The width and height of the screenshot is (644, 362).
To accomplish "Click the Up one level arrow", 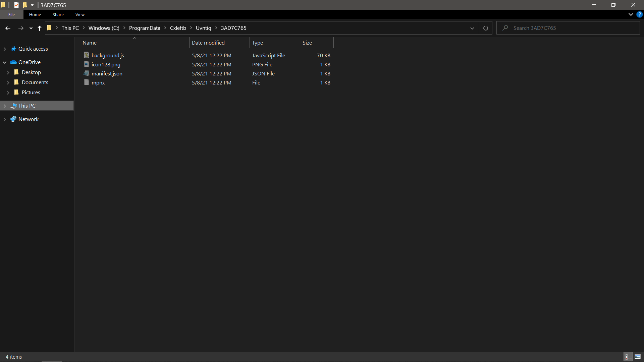I will pyautogui.click(x=40, y=28).
